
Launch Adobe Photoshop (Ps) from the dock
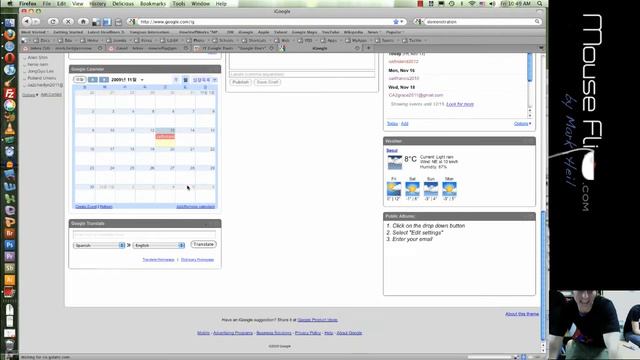tap(10, 245)
